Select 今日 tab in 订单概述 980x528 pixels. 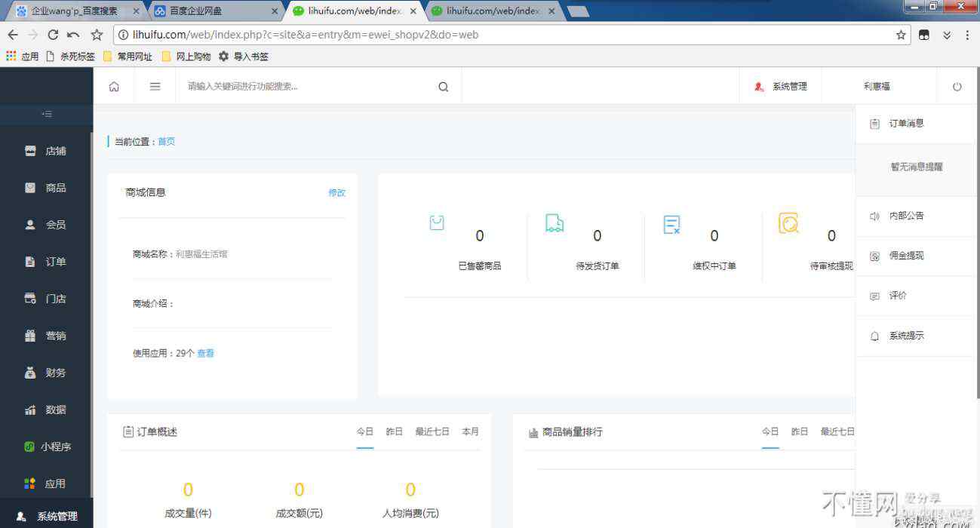point(365,432)
